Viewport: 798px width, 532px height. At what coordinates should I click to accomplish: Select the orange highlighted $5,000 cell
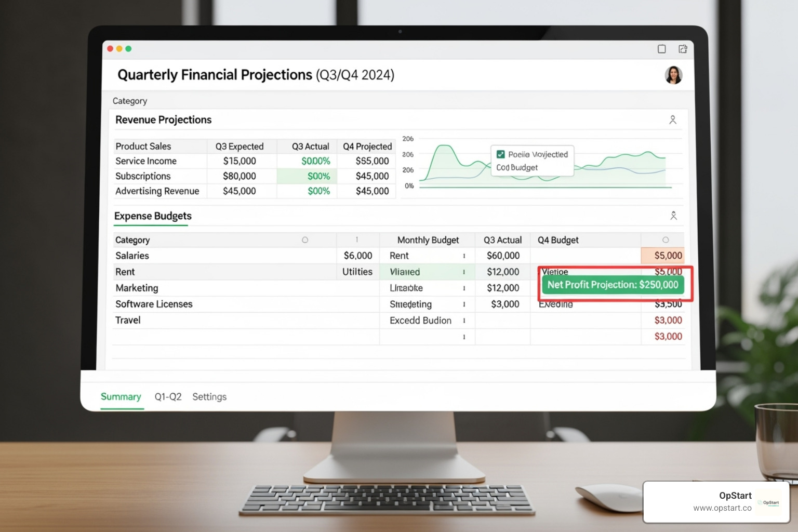[x=663, y=256]
